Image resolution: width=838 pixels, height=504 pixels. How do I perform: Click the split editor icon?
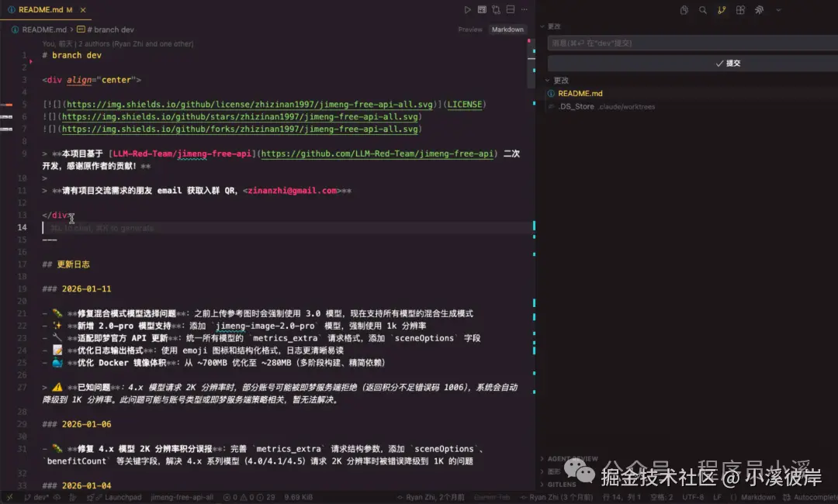[x=510, y=10]
